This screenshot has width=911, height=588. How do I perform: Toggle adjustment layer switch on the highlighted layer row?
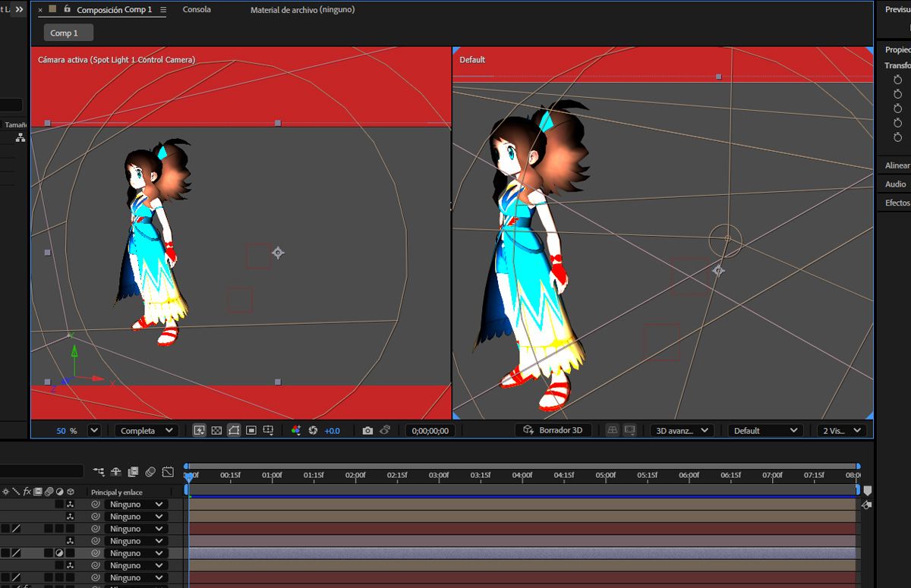tap(59, 553)
